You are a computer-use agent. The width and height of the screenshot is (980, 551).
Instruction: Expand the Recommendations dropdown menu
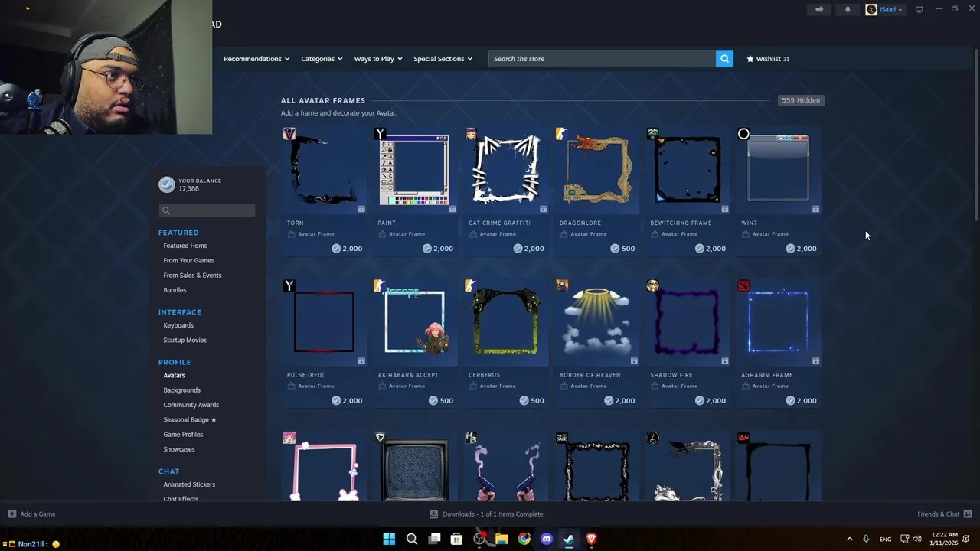tap(256, 59)
